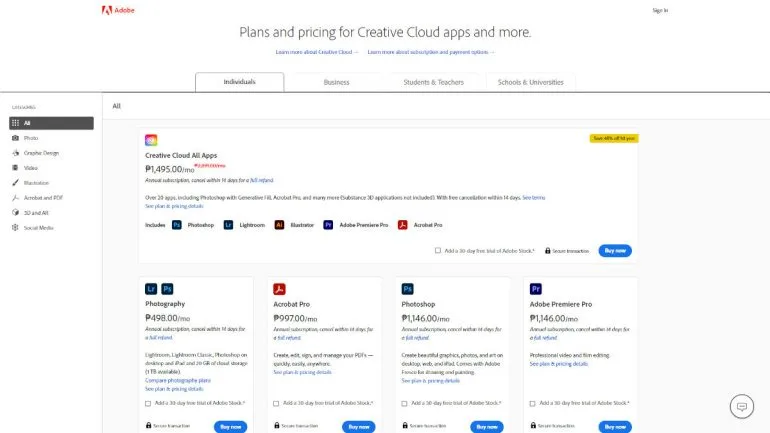770x433 pixels.
Task: Check the Adobe Stock trial box on the Photography card
Action: [148, 404]
